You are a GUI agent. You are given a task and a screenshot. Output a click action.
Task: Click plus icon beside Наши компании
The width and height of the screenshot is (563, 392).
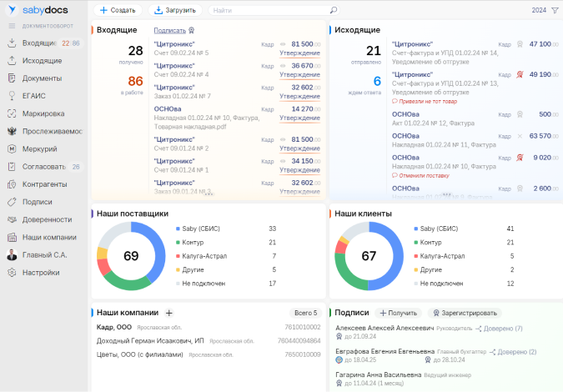(168, 313)
